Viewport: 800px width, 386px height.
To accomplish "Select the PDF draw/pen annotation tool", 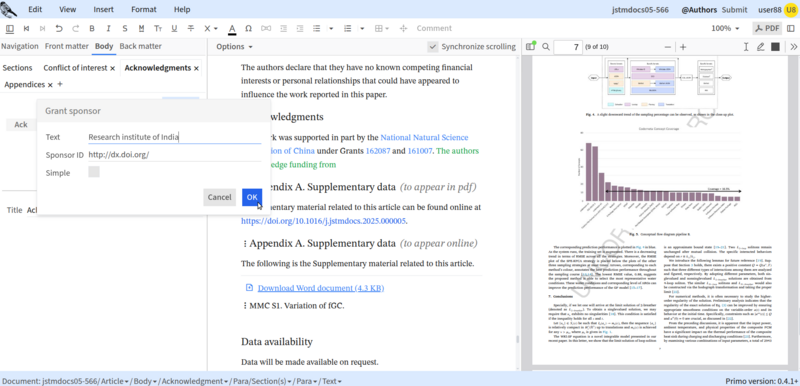I will [x=761, y=47].
